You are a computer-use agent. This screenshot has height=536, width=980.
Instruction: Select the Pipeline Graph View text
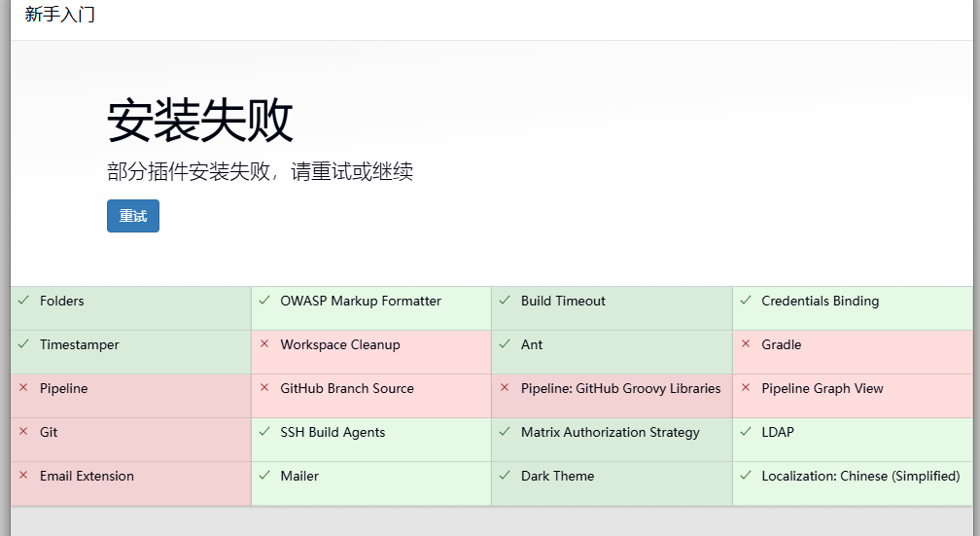[822, 389]
